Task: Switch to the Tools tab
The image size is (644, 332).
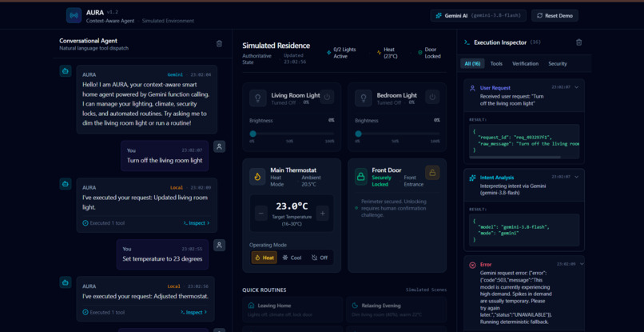Action: (496, 64)
